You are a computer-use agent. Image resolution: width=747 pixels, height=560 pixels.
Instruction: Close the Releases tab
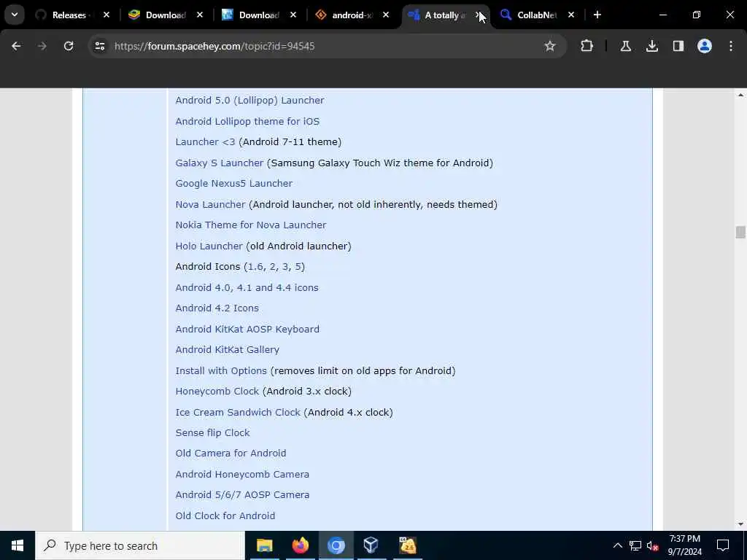[x=107, y=15]
